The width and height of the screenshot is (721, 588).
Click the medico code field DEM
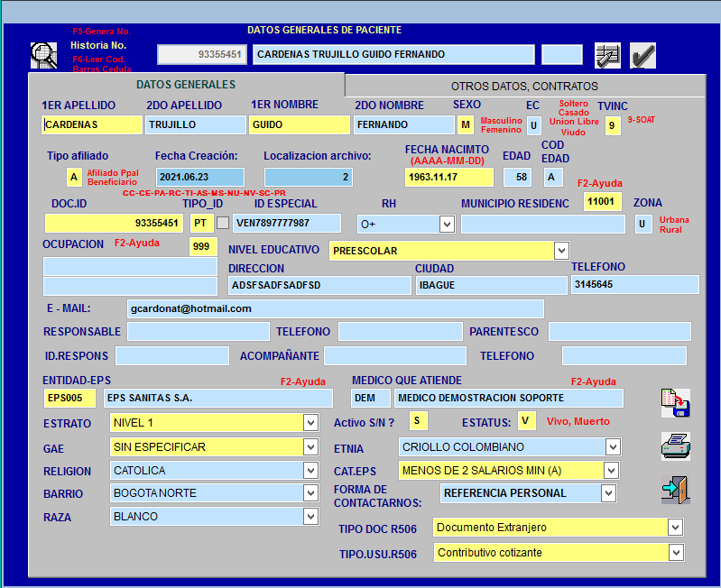click(x=371, y=398)
